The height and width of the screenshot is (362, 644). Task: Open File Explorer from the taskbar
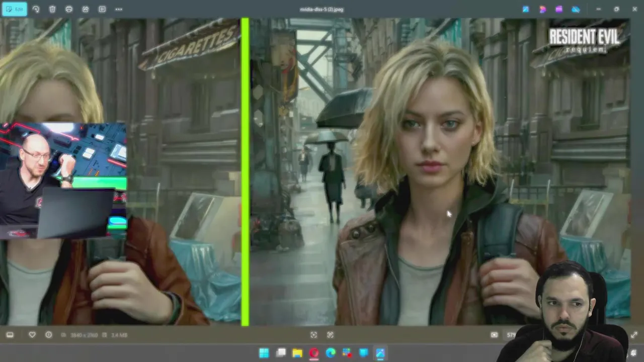tap(297, 353)
